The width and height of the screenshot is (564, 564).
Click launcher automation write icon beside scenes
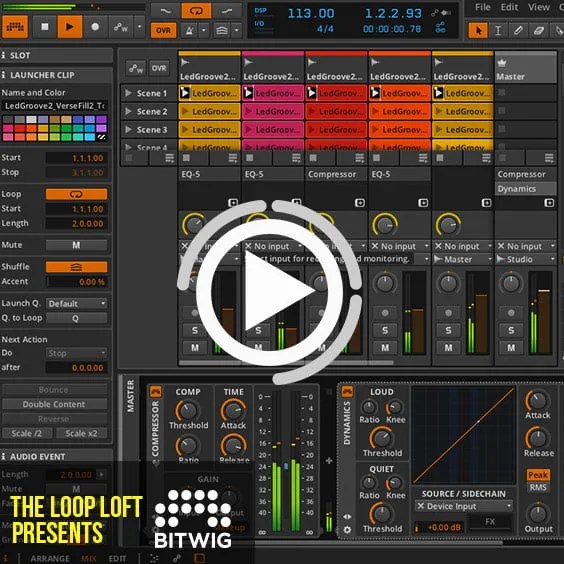136,68
